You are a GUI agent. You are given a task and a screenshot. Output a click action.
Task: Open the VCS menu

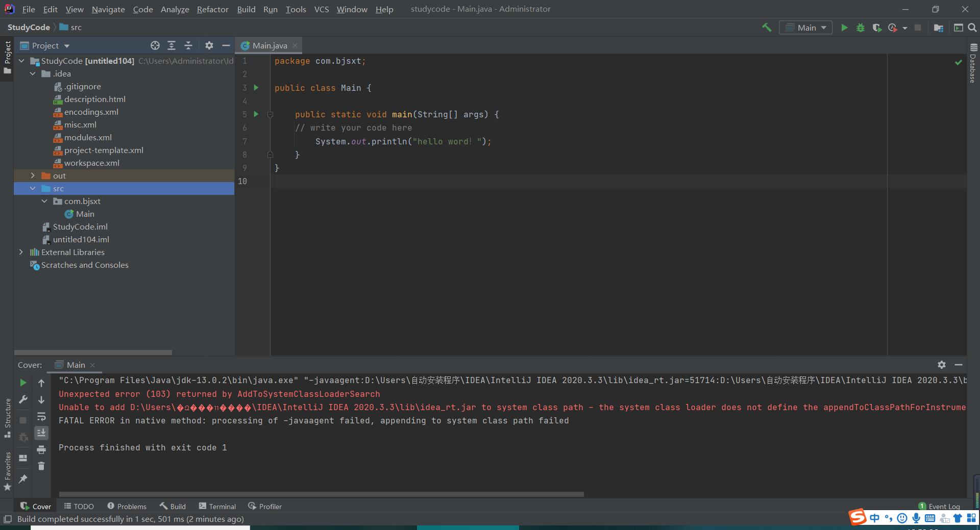click(322, 9)
